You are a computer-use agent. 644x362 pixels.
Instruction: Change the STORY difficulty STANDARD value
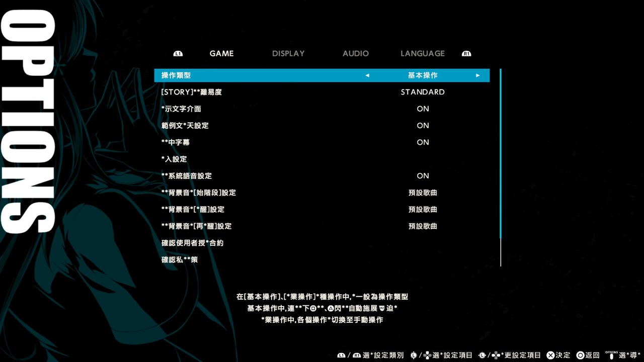pos(423,92)
